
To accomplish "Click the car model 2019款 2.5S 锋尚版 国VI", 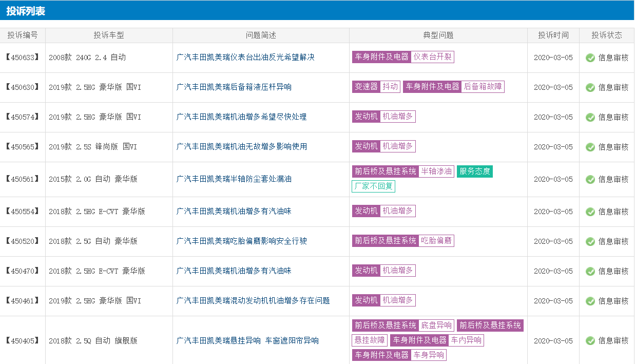I will coord(93,147).
